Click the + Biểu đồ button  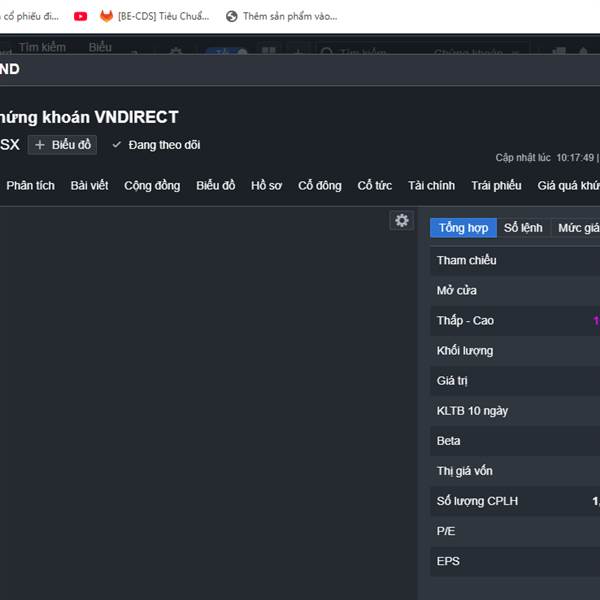click(62, 145)
